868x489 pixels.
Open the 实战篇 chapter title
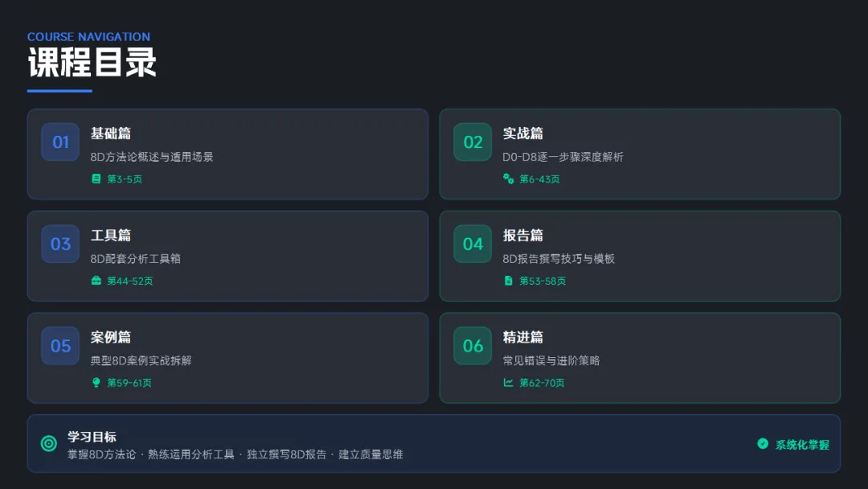523,134
